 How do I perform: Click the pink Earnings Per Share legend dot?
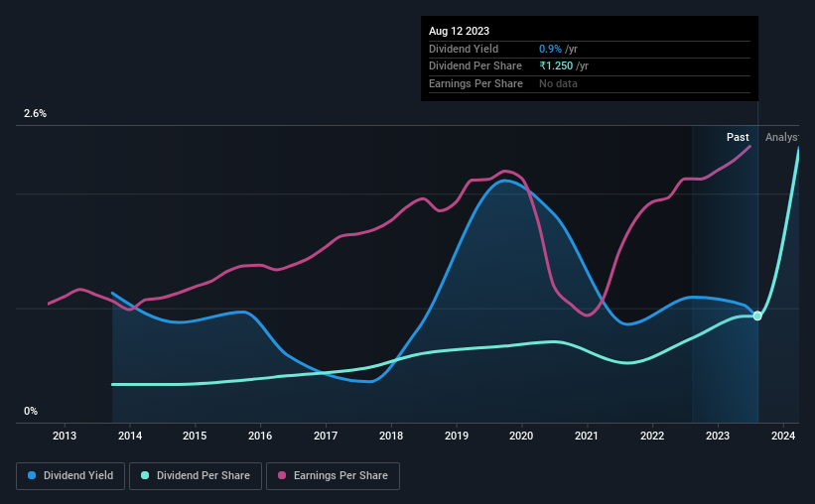[282, 475]
